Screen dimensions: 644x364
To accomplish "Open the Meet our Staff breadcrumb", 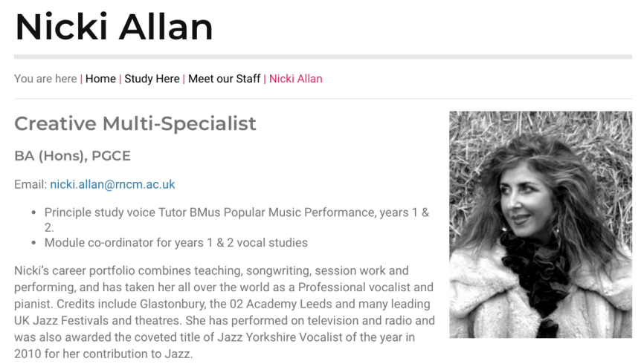I will tap(225, 79).
